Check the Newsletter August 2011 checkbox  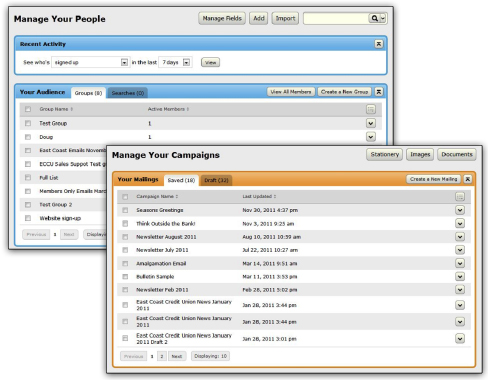point(125,237)
